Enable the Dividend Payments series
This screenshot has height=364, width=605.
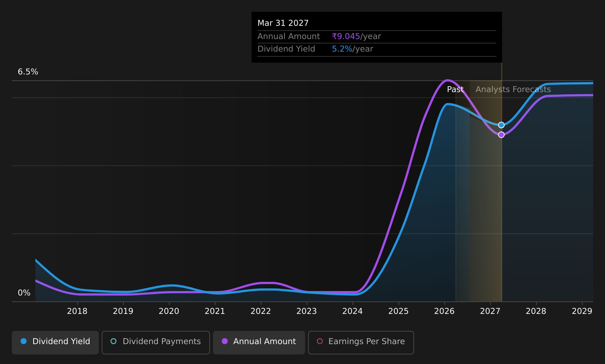pyautogui.click(x=156, y=342)
